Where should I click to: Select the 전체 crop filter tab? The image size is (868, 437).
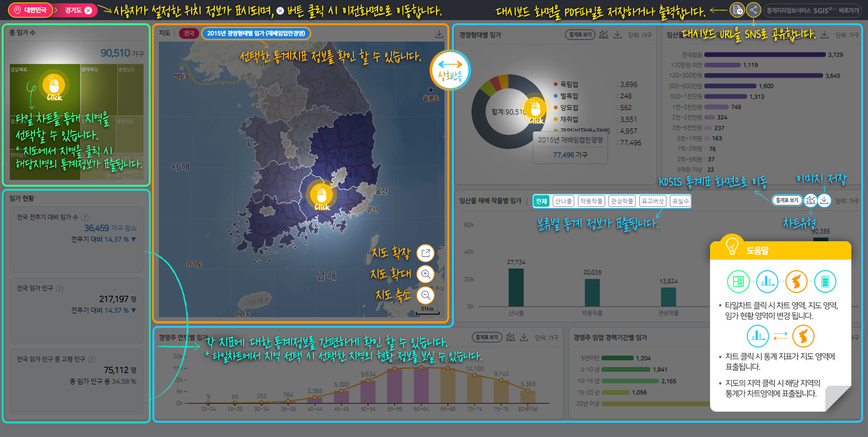click(x=541, y=201)
